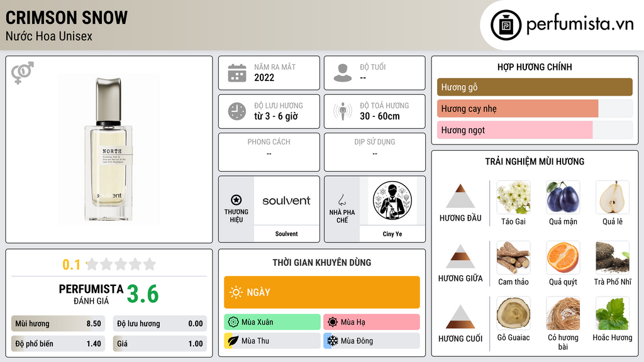Open the Táo Gai note image
This screenshot has height=362, width=644.
[x=513, y=197]
